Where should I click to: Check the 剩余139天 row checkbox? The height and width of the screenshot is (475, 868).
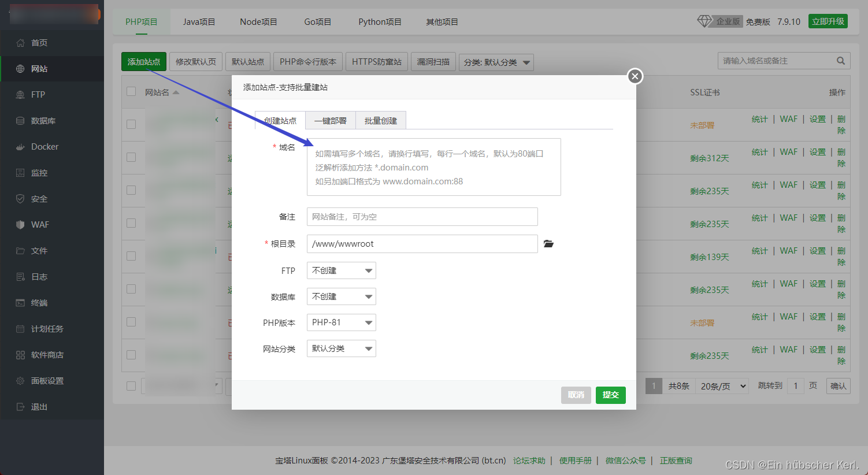(131, 256)
